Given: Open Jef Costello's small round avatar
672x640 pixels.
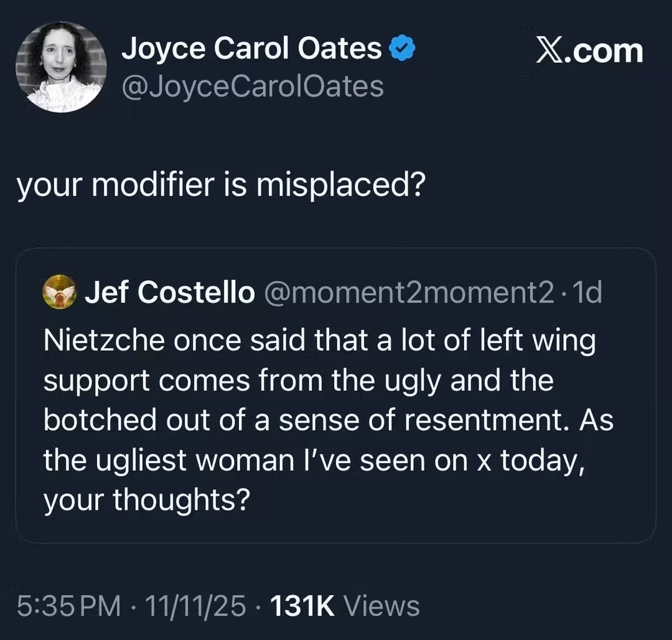Looking at the screenshot, I should click(x=59, y=292).
